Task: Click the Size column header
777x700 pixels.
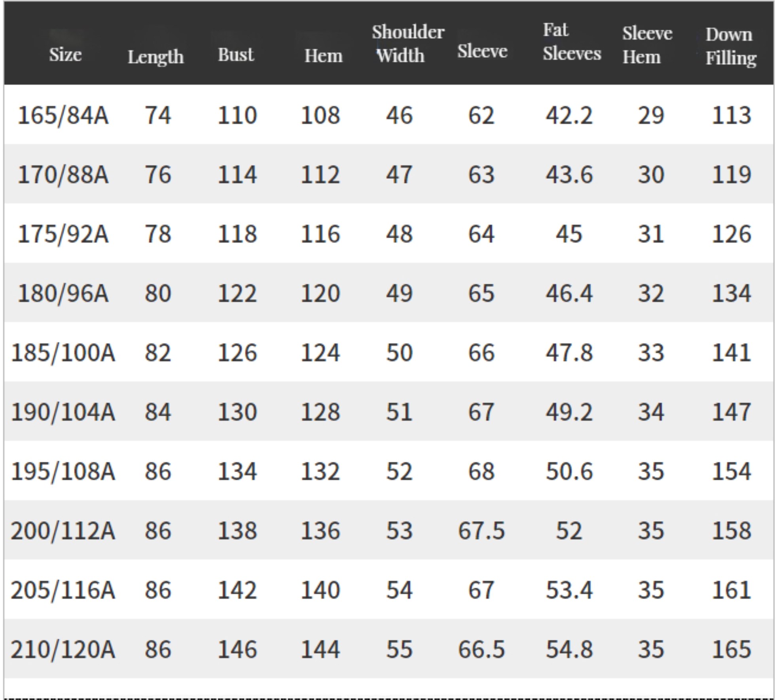Action: pos(65,54)
